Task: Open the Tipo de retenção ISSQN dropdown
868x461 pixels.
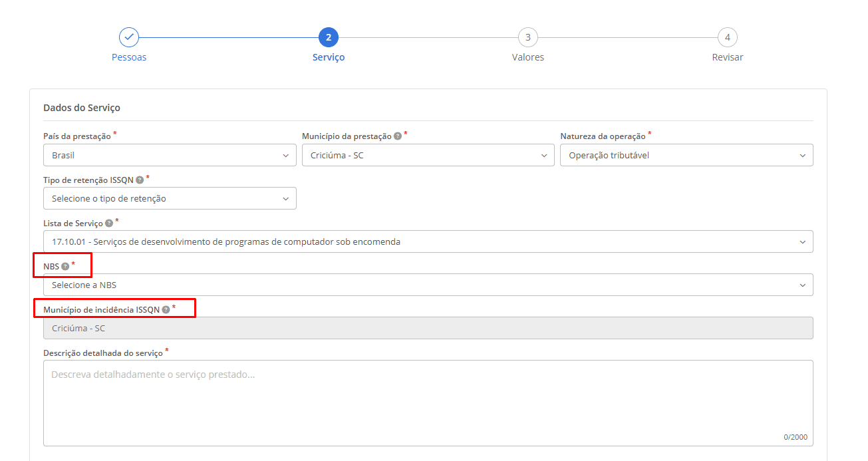Action: click(x=170, y=198)
